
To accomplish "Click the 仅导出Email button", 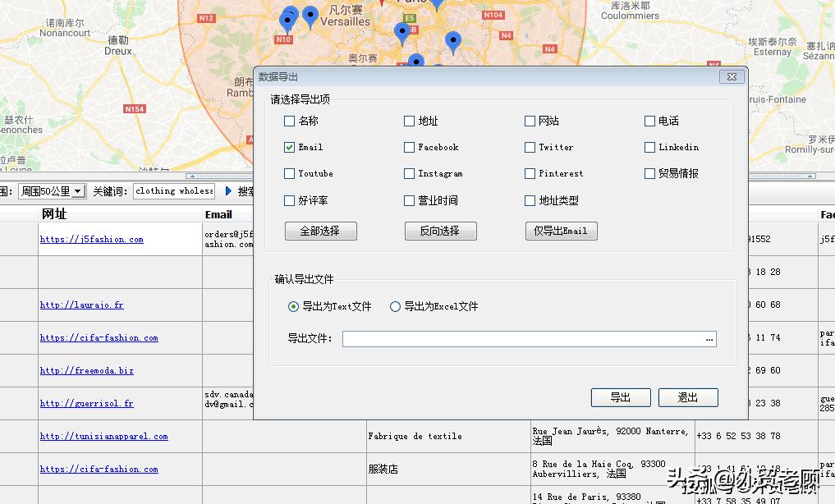I will [x=561, y=231].
